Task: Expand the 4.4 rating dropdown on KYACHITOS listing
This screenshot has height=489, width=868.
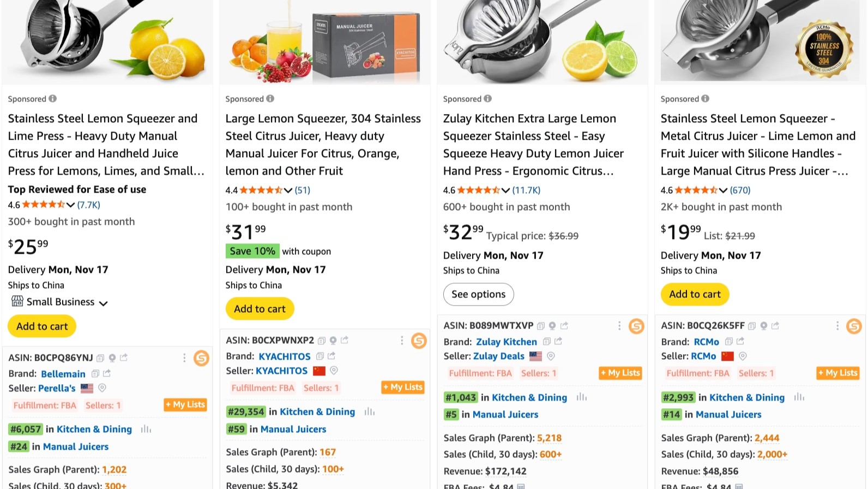Action: (288, 190)
